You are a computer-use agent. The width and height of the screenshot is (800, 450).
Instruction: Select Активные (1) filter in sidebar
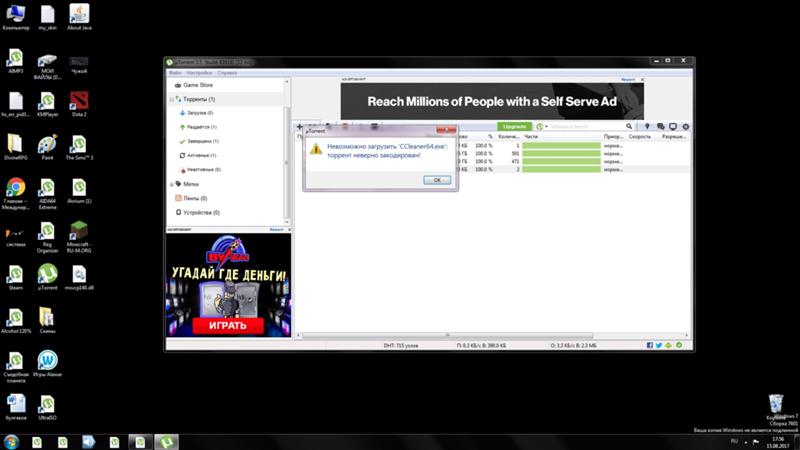coord(201,156)
